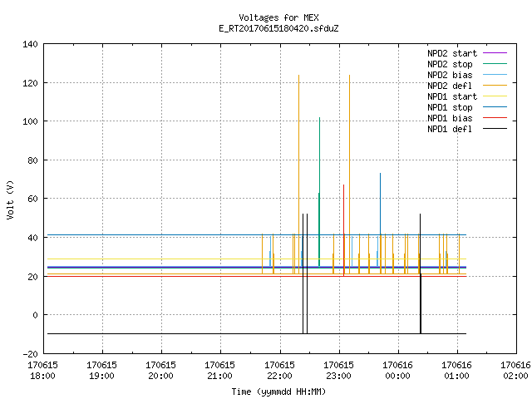
Task: Click the "Volt (V)" y-axis label
Action: coord(10,199)
